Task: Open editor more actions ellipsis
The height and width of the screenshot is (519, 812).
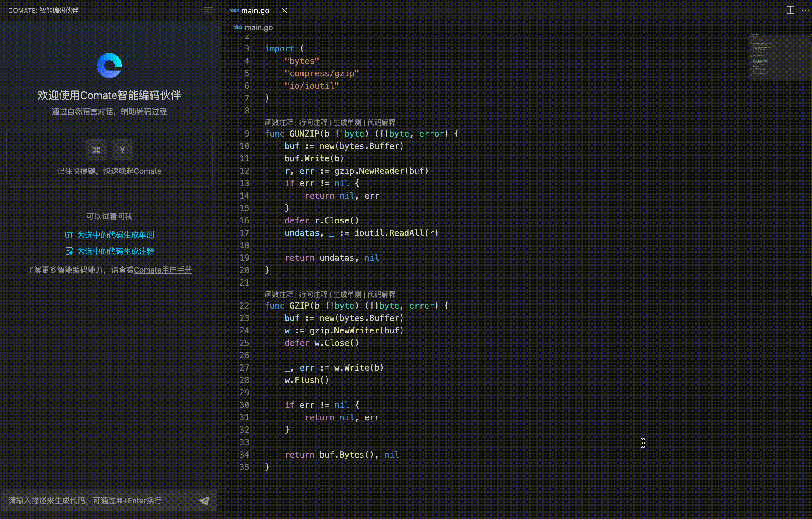Action: (x=805, y=10)
